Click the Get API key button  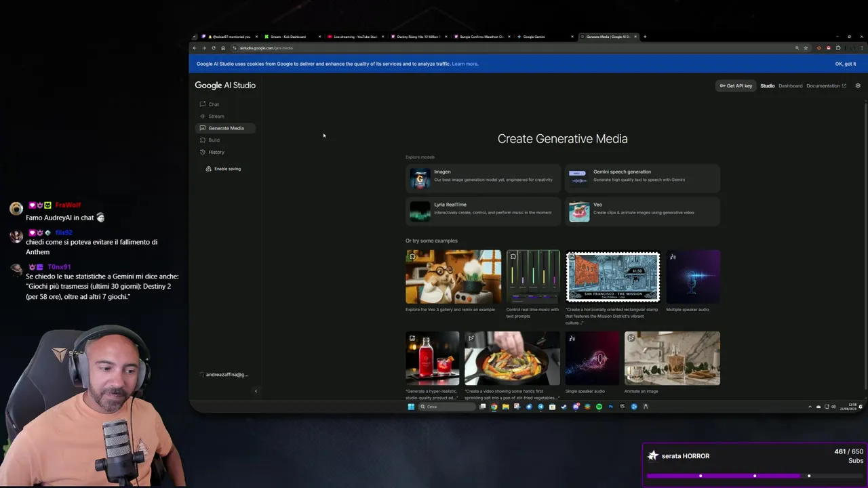[736, 86]
